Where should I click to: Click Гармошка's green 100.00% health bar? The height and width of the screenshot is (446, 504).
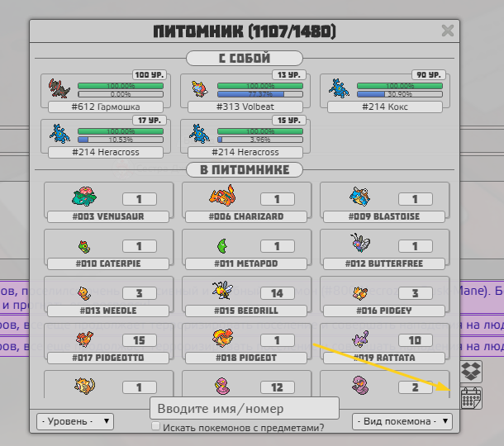(121, 86)
